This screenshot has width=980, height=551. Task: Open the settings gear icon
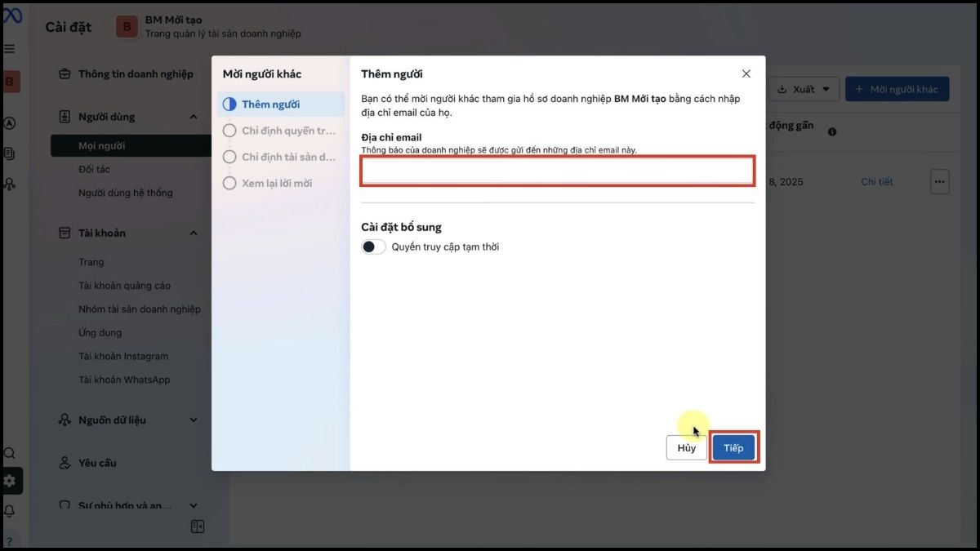click(10, 481)
